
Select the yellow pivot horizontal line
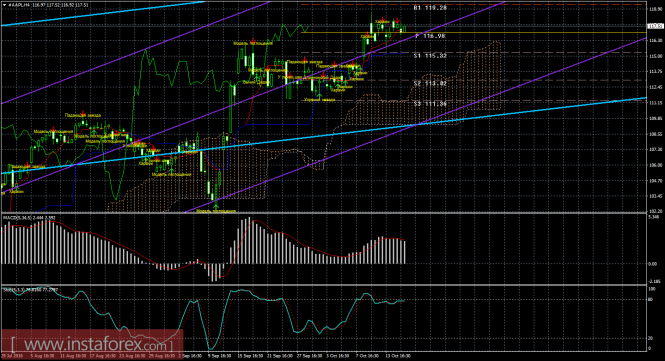pos(473,32)
